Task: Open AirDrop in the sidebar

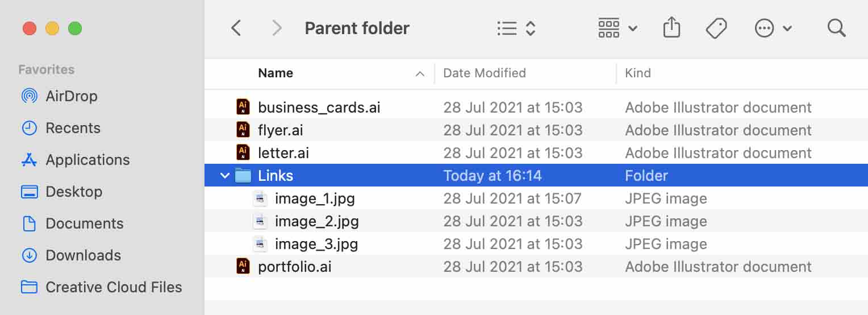Action: 71,96
